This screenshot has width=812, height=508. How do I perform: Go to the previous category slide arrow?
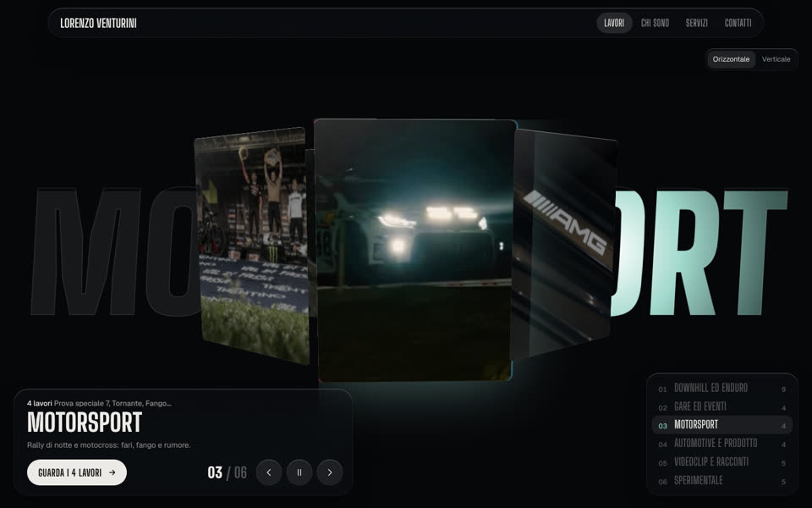pyautogui.click(x=269, y=472)
